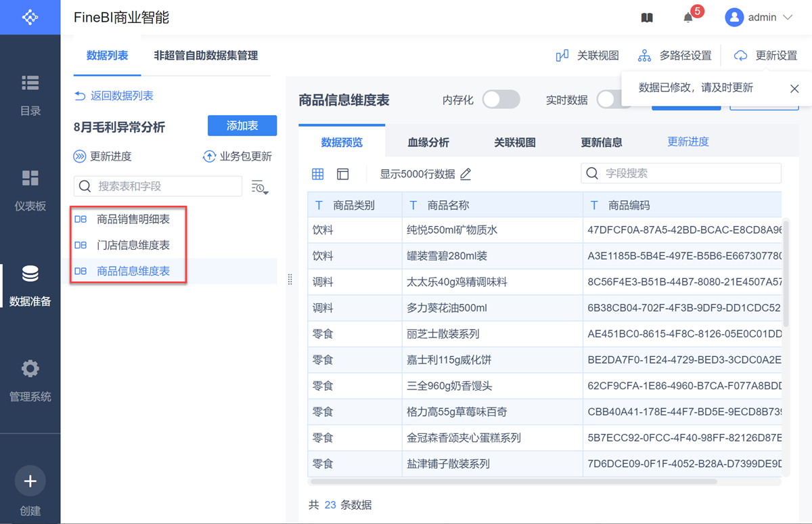Screen dimensions: 812x524
Task: Click the 创建 plus button
Action: 30,481
